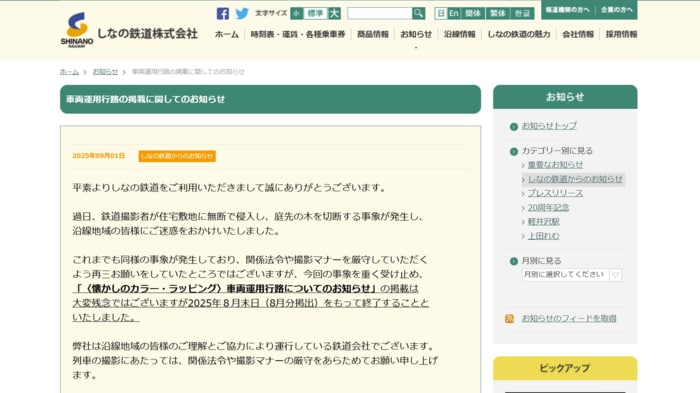
Task: Set text size to standard (標準)
Action: [315, 13]
